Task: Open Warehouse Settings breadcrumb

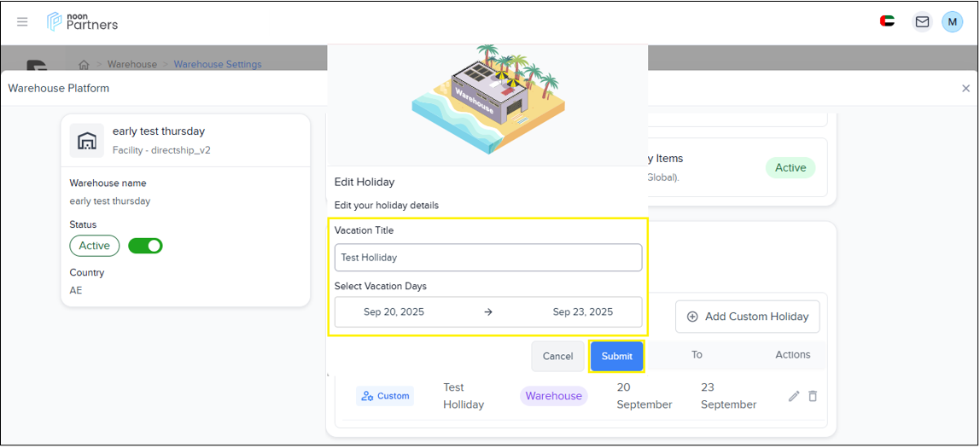Action: pyautogui.click(x=218, y=65)
